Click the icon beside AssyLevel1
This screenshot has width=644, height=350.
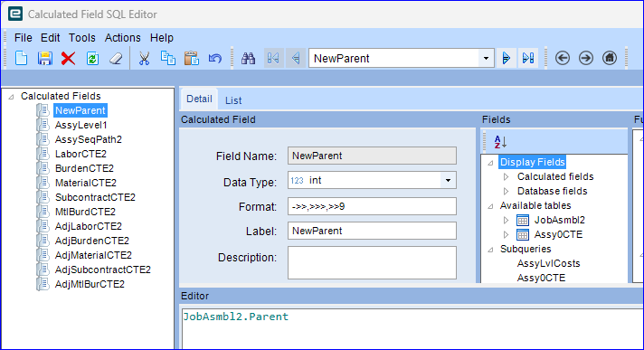43,125
